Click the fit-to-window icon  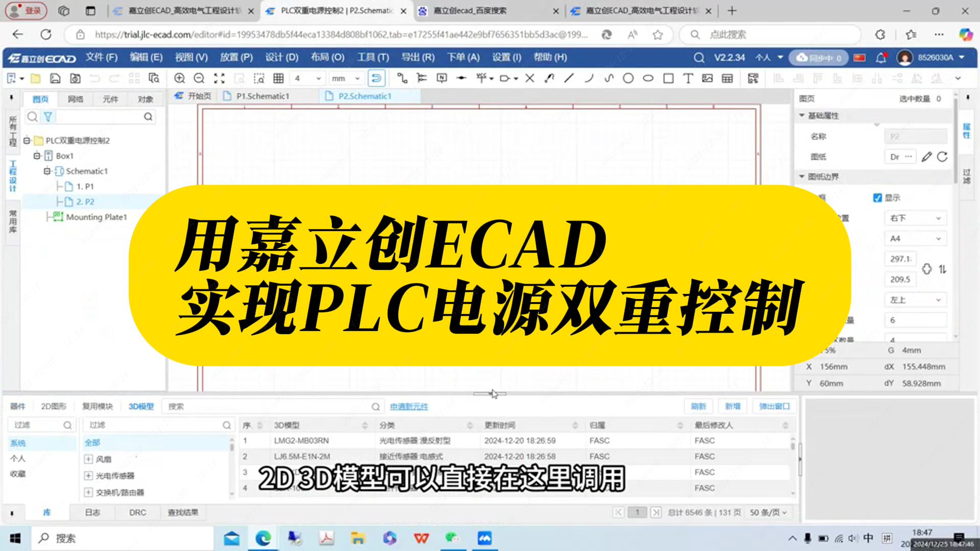pyautogui.click(x=219, y=78)
